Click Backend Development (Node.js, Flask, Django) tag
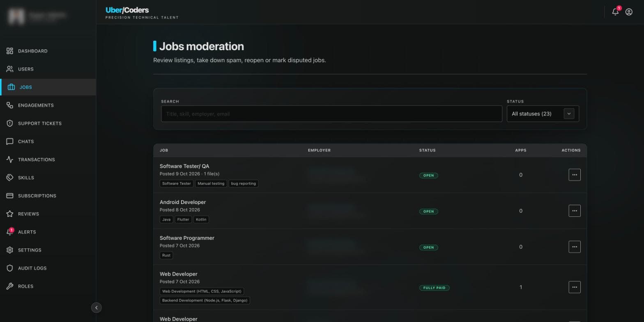The height and width of the screenshot is (322, 644). pos(205,301)
